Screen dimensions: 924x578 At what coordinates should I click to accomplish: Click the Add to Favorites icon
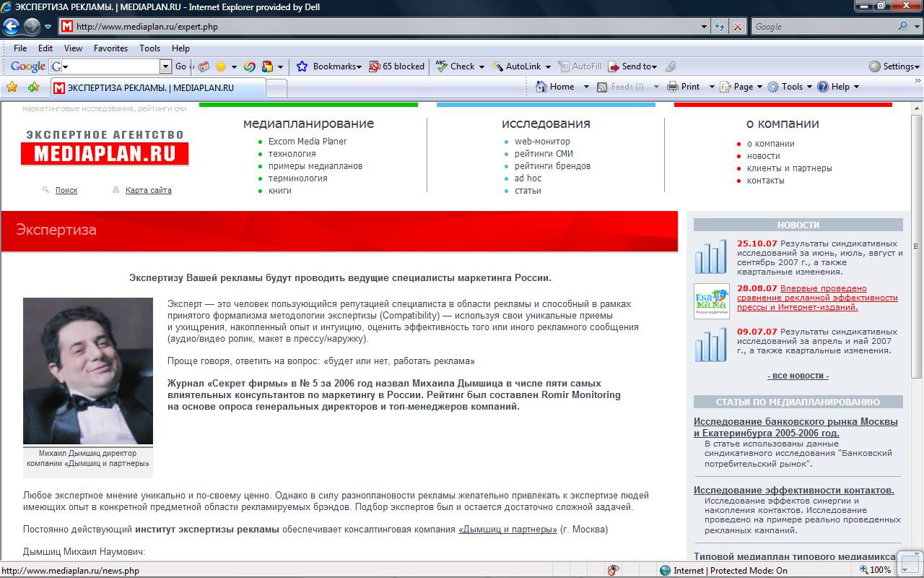33,87
